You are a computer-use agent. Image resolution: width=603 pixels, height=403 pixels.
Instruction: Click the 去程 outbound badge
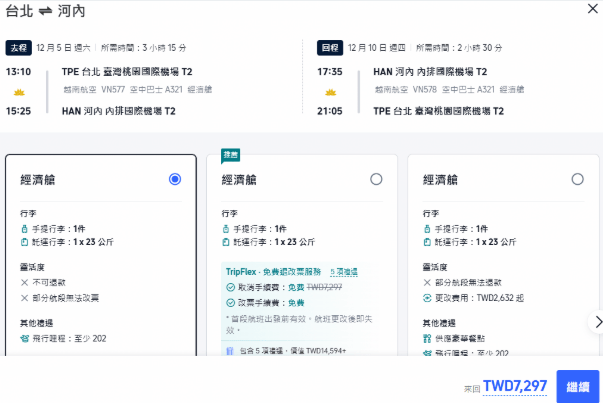point(18,48)
